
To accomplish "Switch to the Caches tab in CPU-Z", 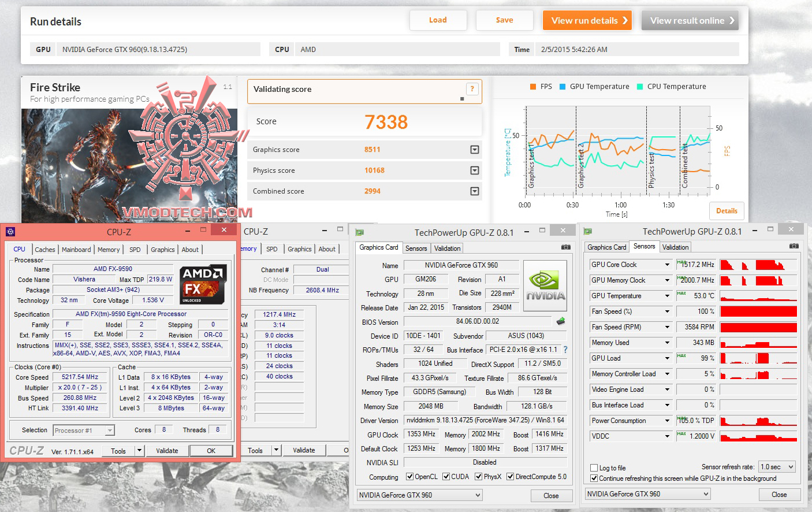I will pos(45,250).
